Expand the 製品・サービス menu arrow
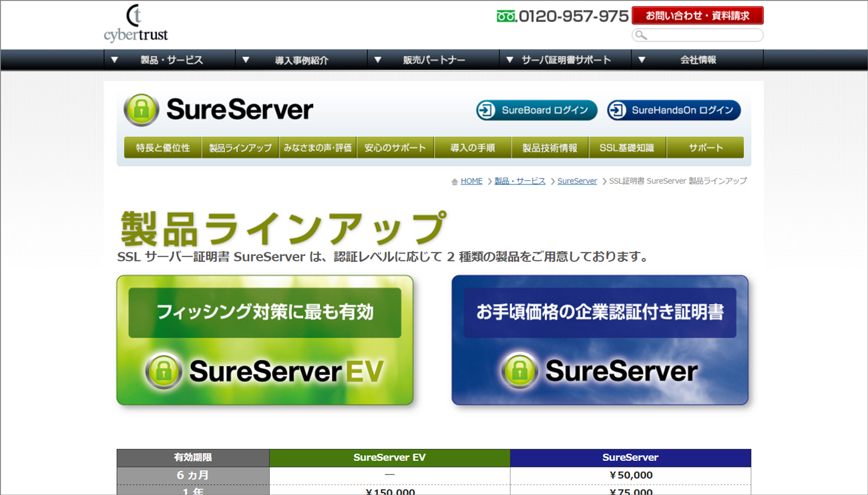Screen dimensions: 868x495 click(114, 60)
